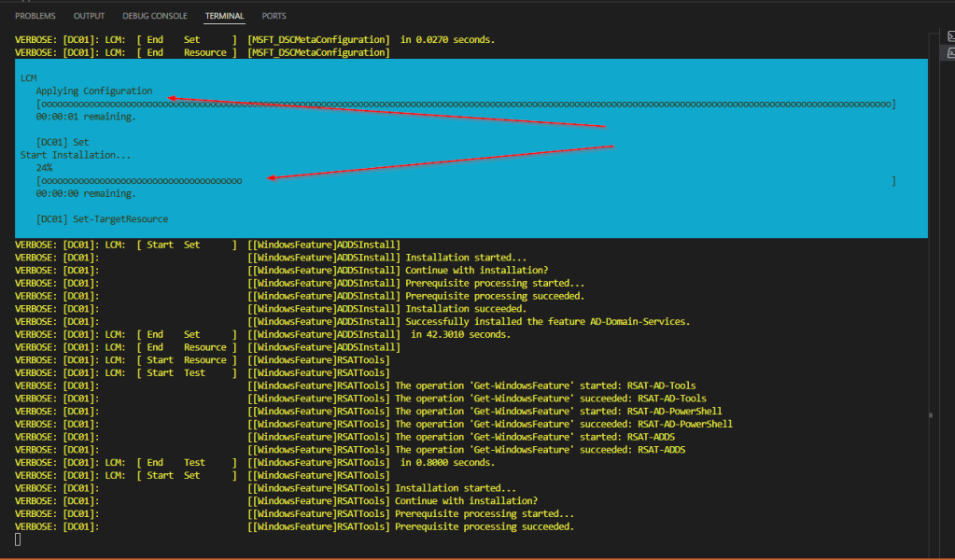Click the terminal cursor prompt at bottom

[x=19, y=539]
